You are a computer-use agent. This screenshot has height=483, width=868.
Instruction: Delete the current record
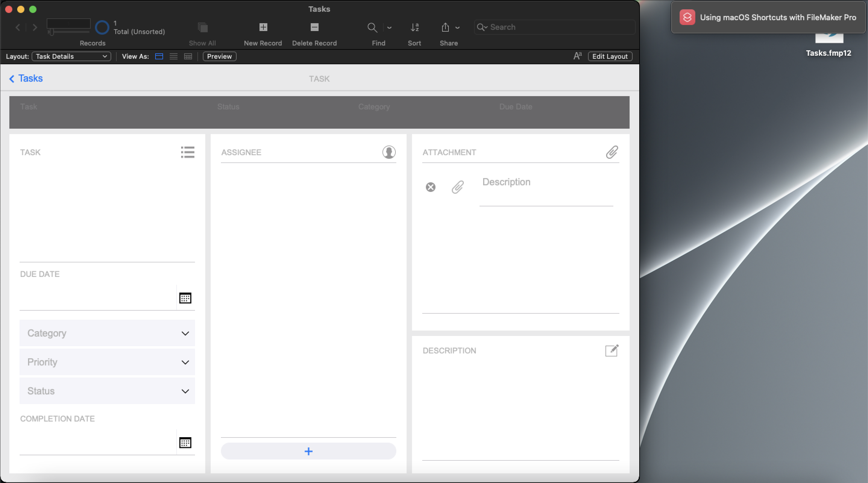[x=314, y=28]
